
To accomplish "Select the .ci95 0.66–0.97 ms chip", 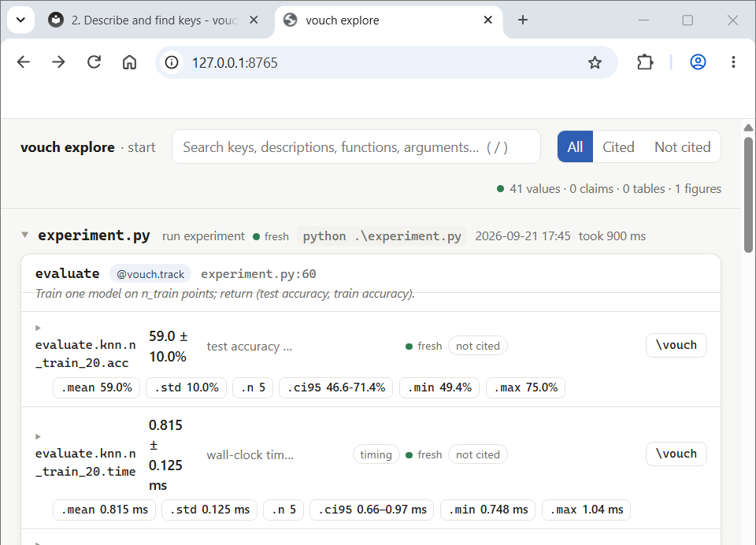I will pos(372,510).
